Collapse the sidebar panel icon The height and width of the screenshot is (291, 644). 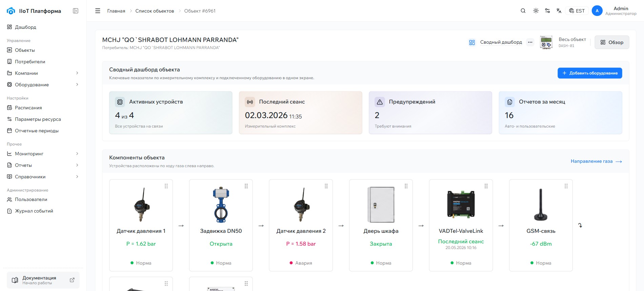76,11
